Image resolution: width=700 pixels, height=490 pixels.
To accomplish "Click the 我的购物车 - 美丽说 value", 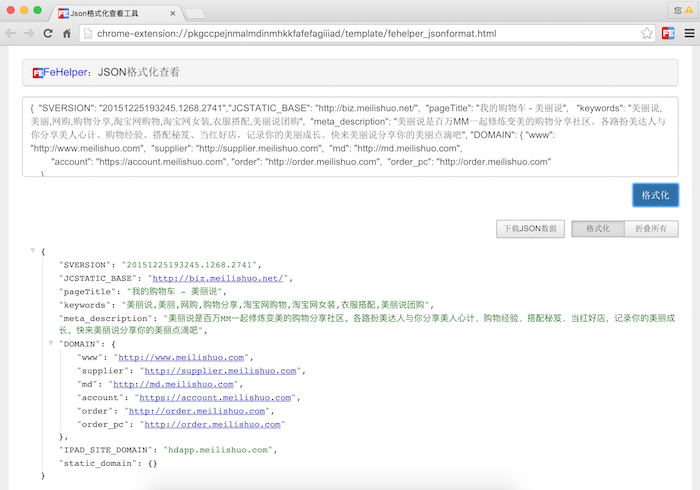I will (175, 292).
